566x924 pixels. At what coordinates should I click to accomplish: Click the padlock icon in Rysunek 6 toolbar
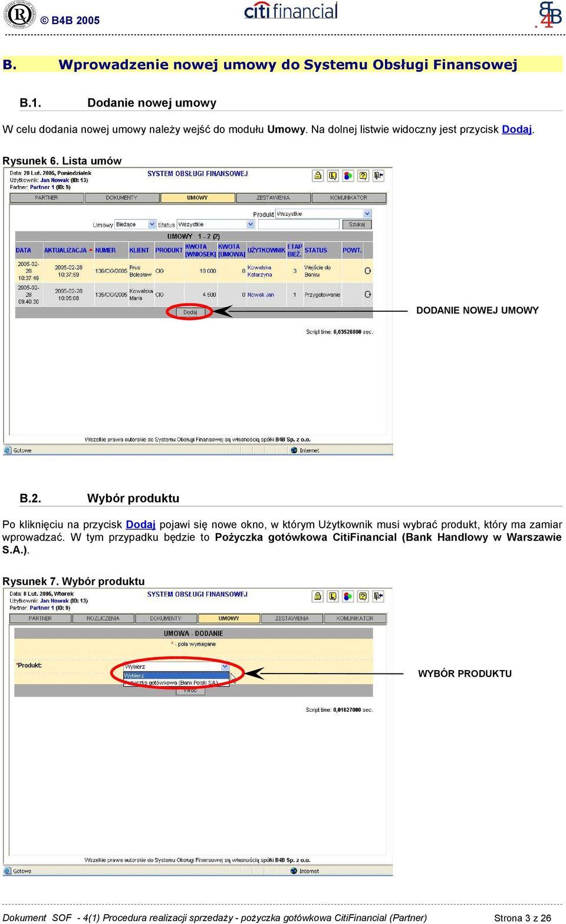click(x=318, y=176)
